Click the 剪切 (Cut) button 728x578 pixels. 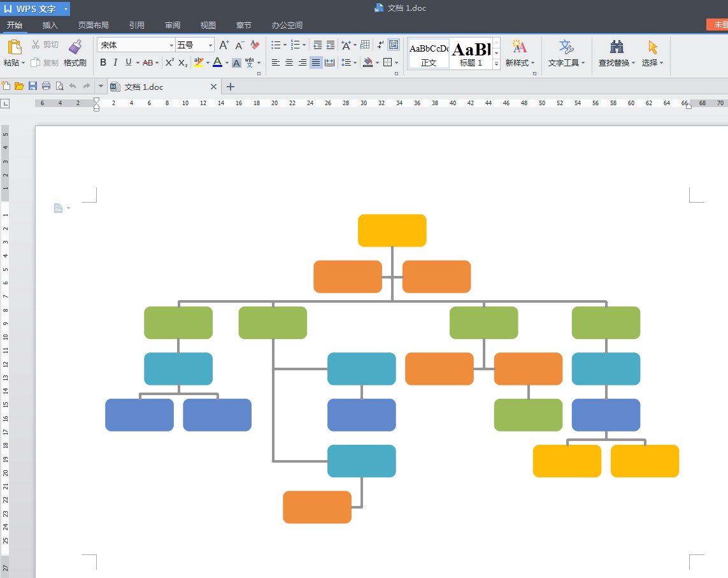tap(45, 45)
